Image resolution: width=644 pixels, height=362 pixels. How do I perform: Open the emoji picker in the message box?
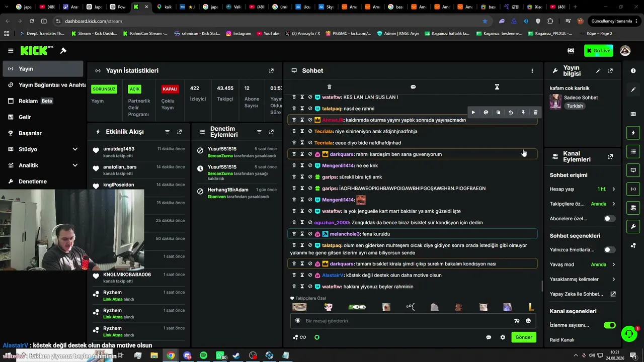(528, 321)
